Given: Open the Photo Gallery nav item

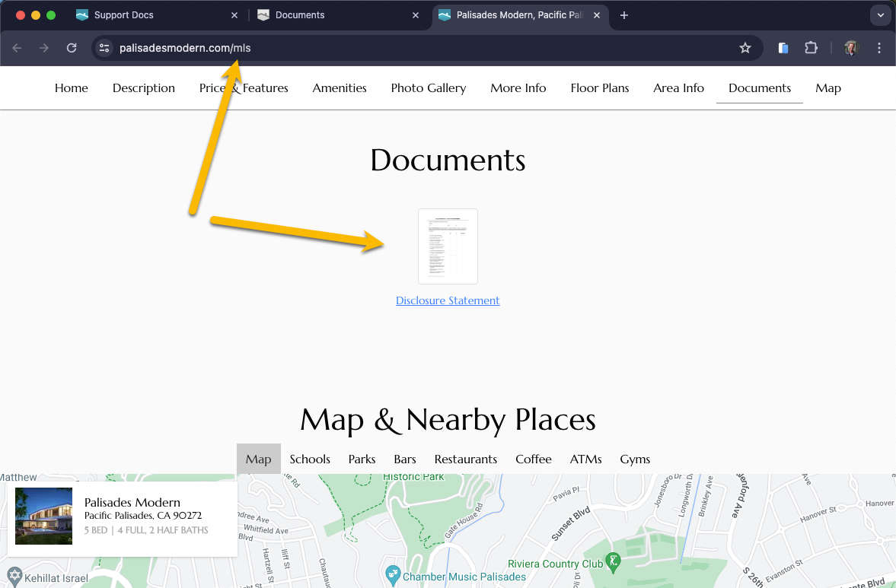Looking at the screenshot, I should pos(429,88).
